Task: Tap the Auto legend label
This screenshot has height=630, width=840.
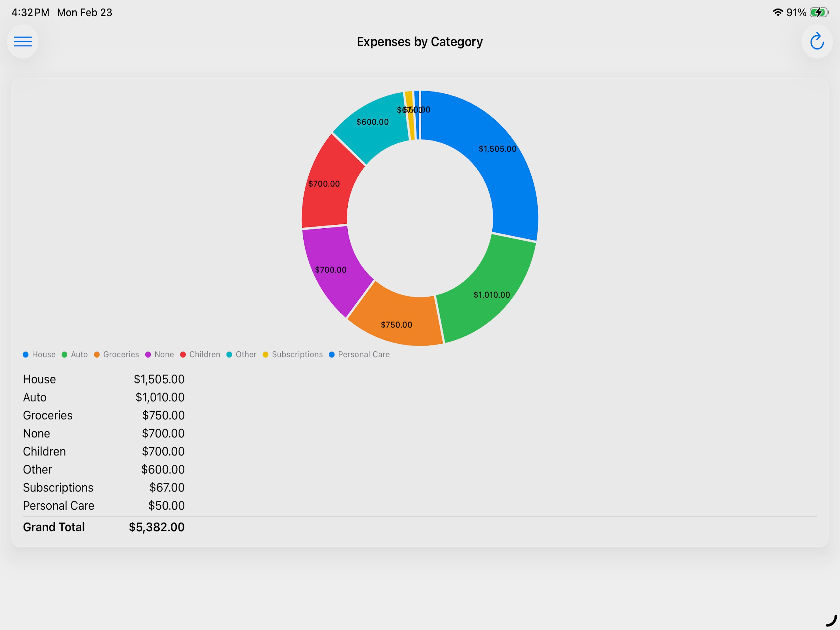Action: tap(79, 354)
